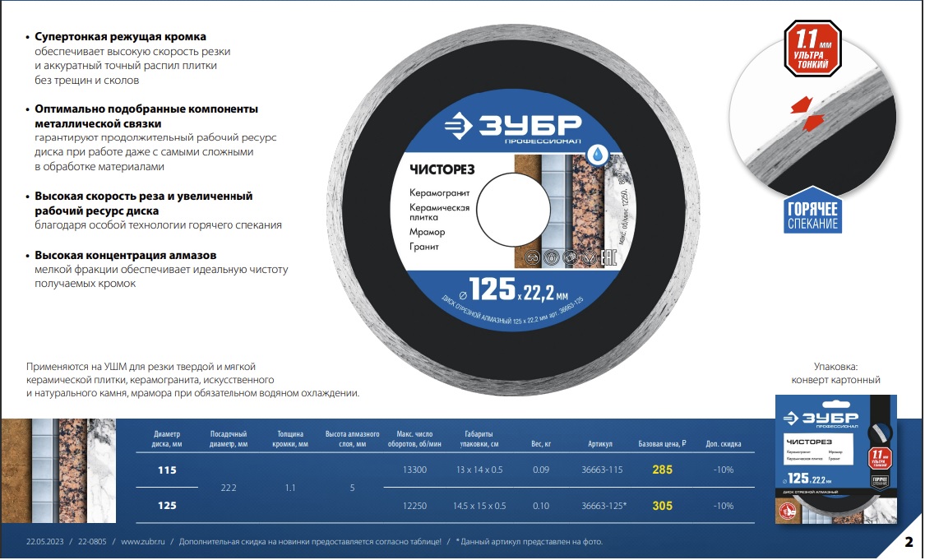Select article number 36663-125*
The width and height of the screenshot is (925, 560).
point(604,506)
